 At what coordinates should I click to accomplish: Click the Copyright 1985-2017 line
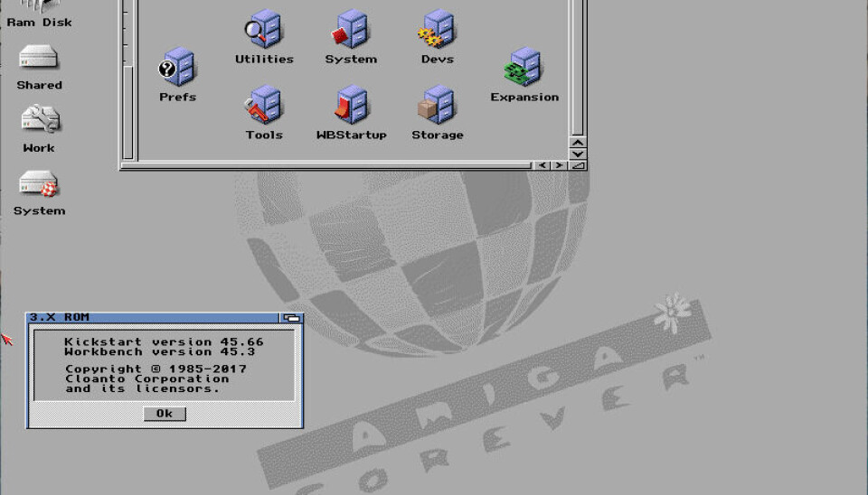[156, 369]
